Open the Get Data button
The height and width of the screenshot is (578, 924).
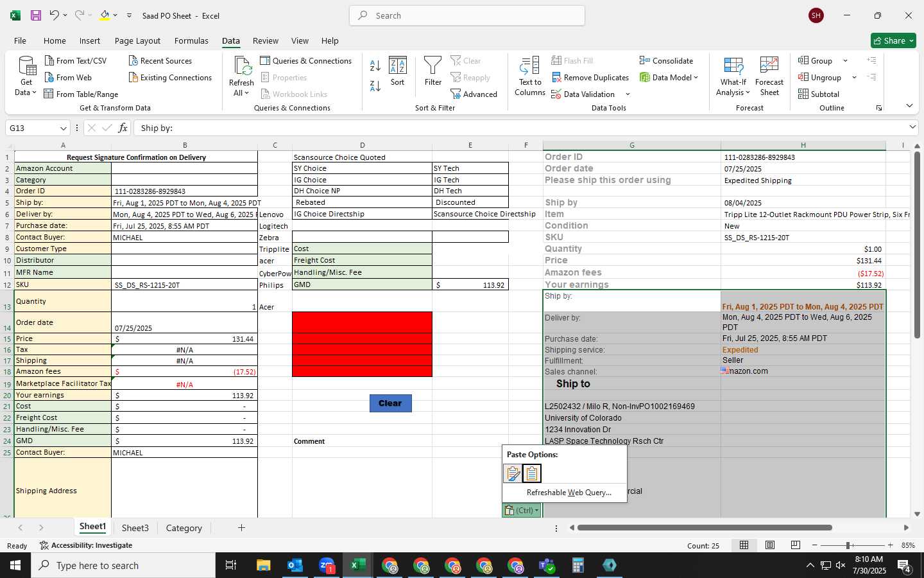(x=26, y=76)
